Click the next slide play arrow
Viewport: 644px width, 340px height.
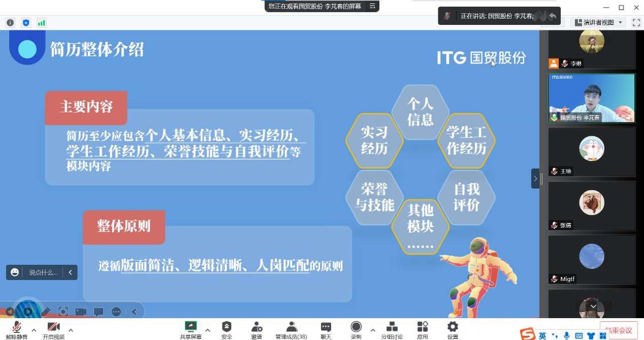[x=27, y=312]
